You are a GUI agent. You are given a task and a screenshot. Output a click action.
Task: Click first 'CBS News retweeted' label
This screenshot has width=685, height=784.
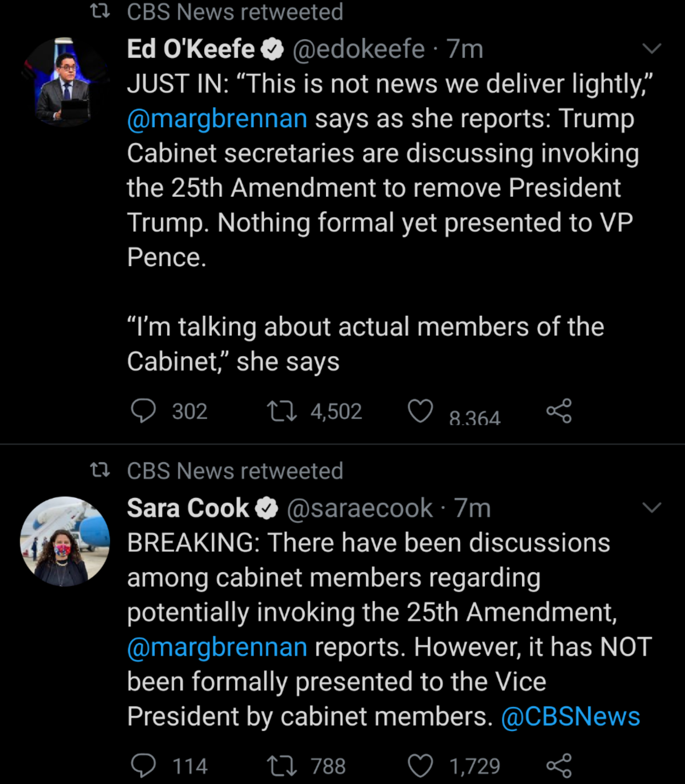[x=235, y=12]
